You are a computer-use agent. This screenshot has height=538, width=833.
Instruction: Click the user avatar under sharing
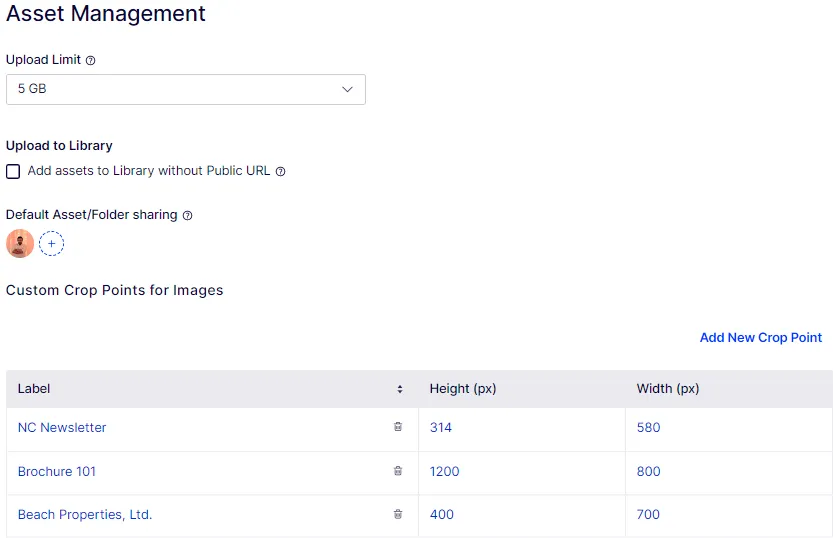pos(20,244)
